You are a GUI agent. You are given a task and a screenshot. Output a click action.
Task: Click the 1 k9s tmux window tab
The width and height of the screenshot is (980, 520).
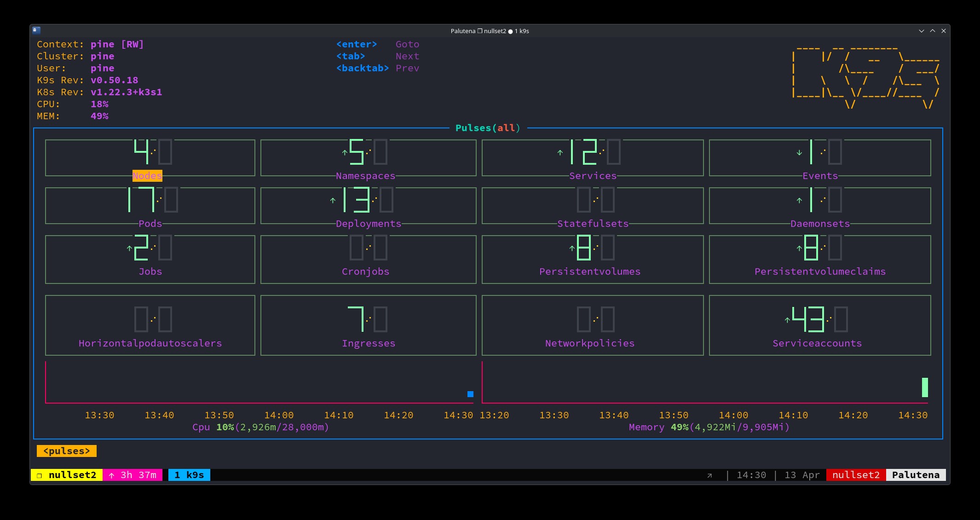click(x=189, y=475)
